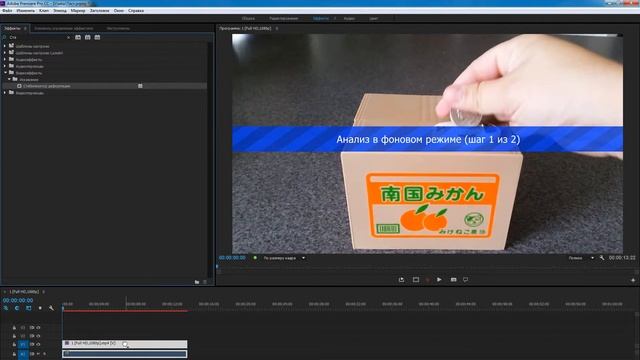
Task: Open the zoom level fit dropdown
Action: [284, 258]
